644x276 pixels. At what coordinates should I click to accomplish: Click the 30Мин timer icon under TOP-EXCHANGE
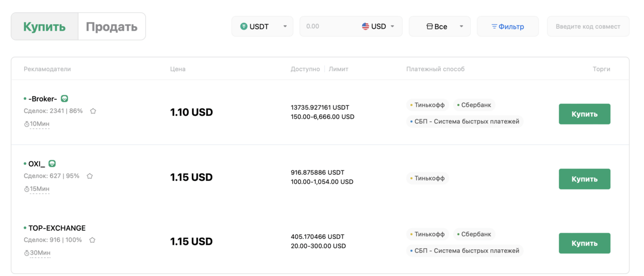click(27, 253)
